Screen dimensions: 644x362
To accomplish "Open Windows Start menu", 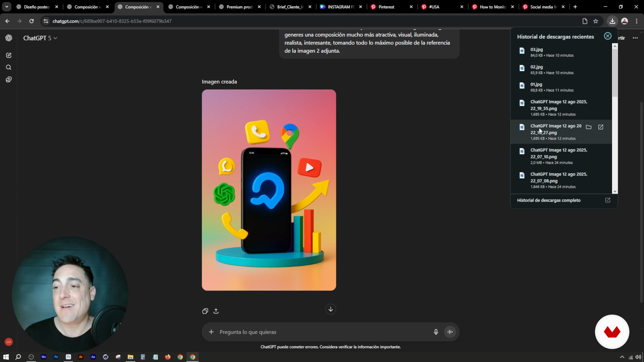I will click(x=6, y=357).
